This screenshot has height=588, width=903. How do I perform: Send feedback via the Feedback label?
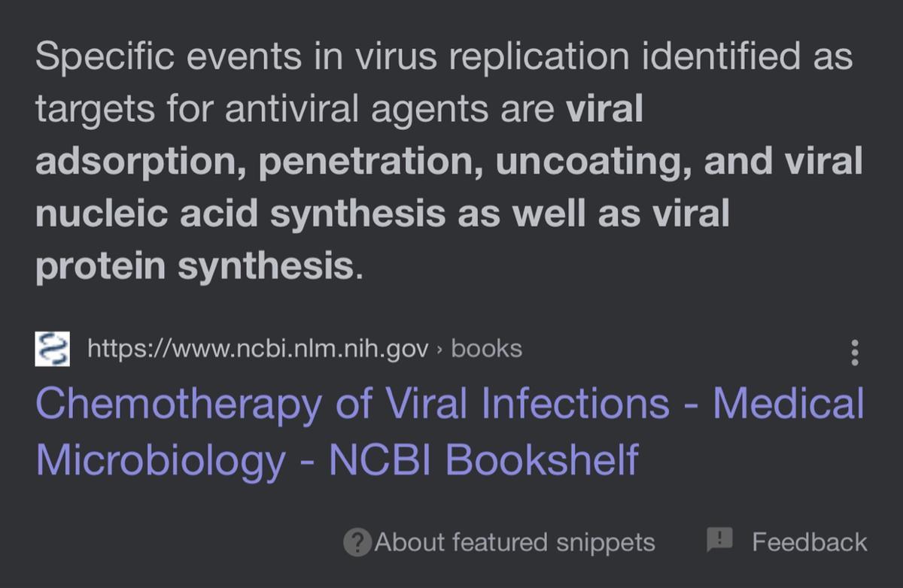pos(810,542)
